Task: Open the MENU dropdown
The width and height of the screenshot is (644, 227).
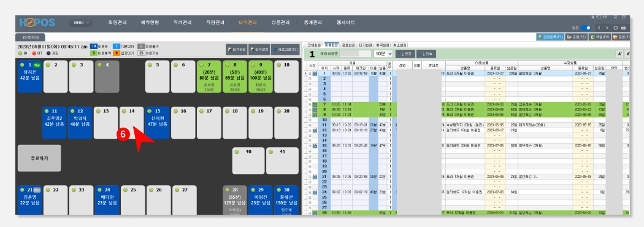Action: (80, 23)
